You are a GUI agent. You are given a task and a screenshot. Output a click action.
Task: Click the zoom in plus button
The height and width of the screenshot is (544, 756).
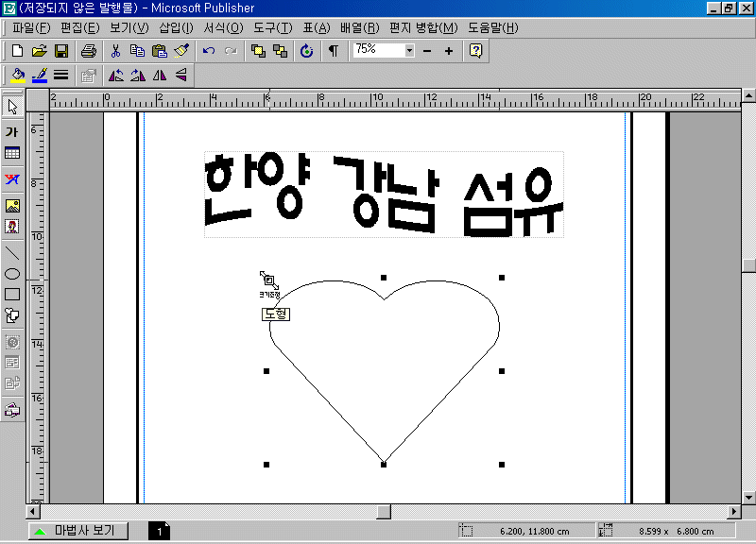point(448,51)
